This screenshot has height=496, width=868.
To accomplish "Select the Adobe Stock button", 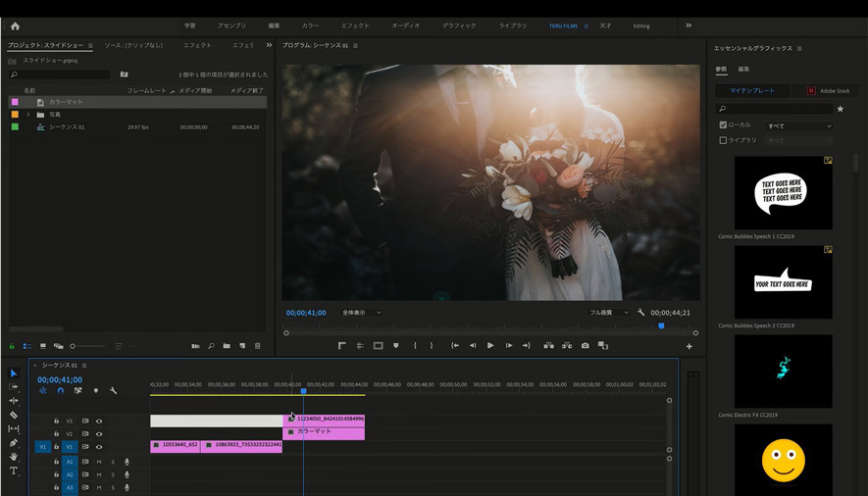I will click(828, 91).
